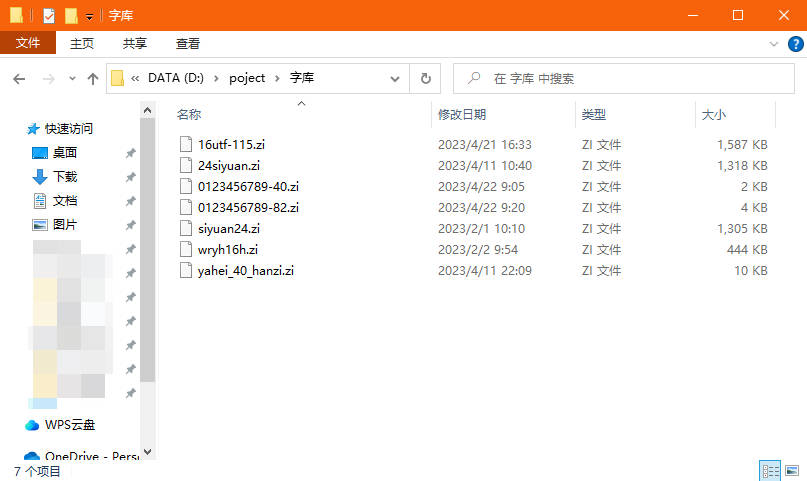Click the Properties icon in the title bar
Image resolution: width=807 pixels, height=481 pixels.
point(48,16)
